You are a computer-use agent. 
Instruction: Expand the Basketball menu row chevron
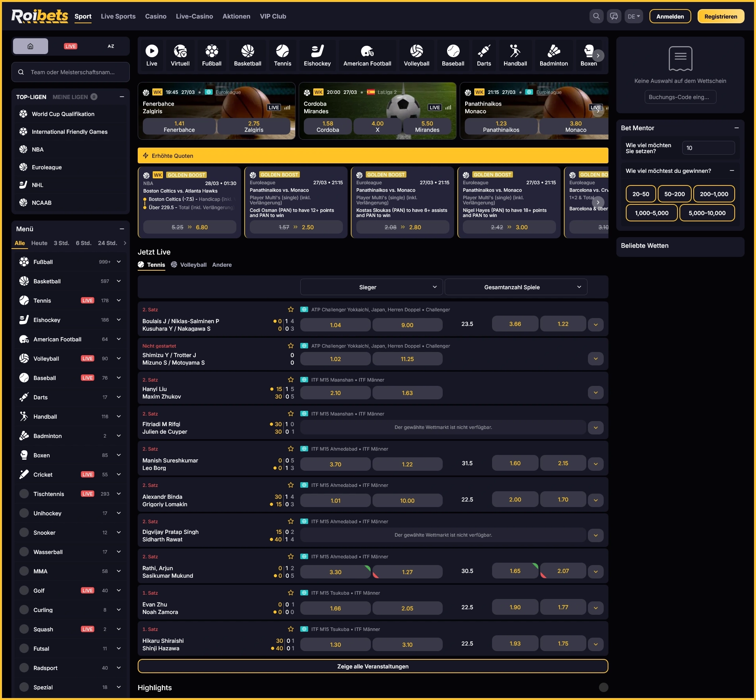tap(119, 281)
